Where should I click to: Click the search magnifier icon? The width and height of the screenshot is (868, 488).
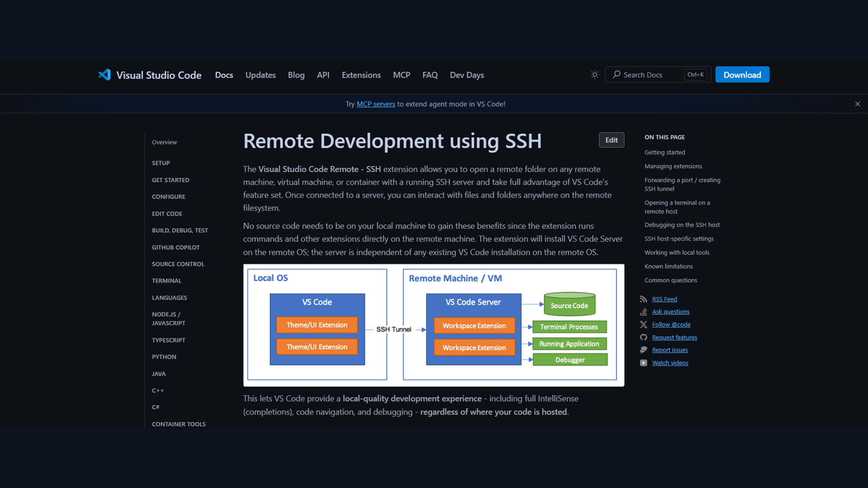coord(616,75)
